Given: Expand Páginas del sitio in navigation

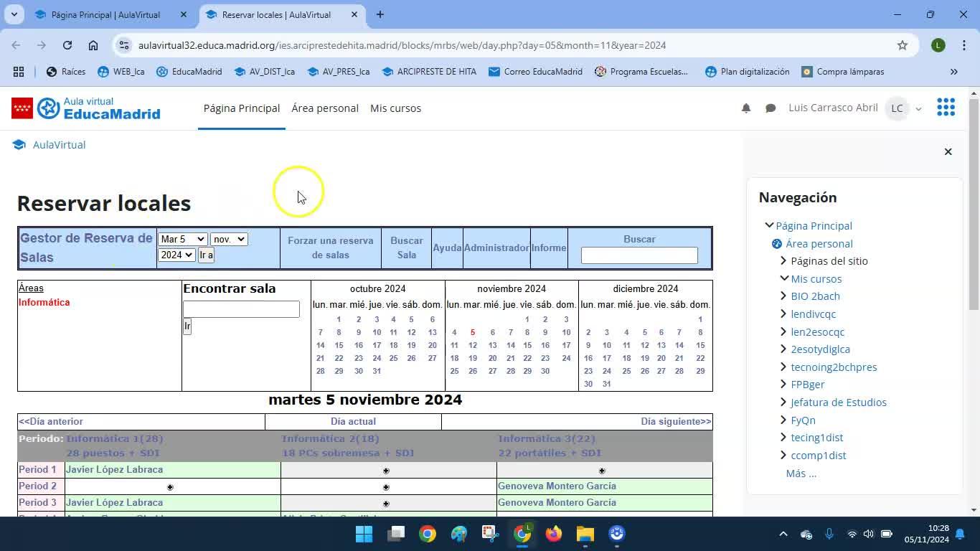Looking at the screenshot, I should [783, 261].
